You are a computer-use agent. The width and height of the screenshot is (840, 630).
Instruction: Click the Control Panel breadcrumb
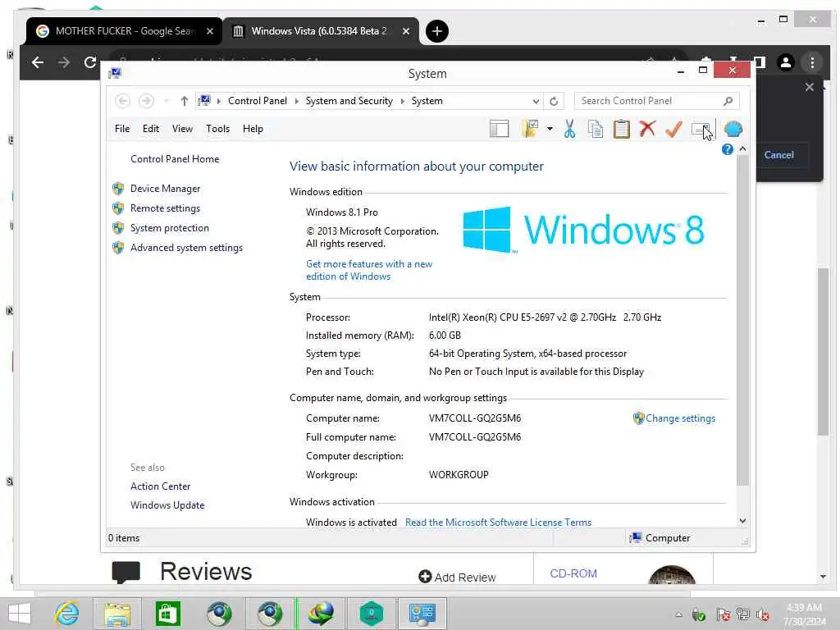[257, 101]
